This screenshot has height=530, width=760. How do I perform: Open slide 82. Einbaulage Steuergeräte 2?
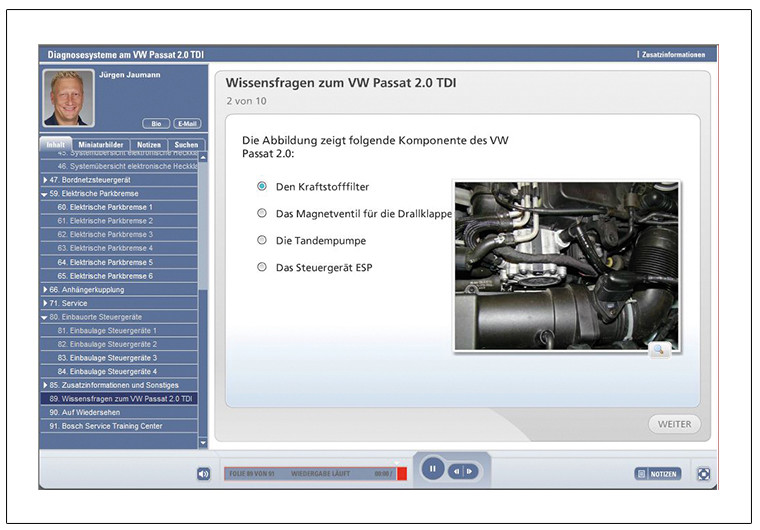click(x=119, y=344)
